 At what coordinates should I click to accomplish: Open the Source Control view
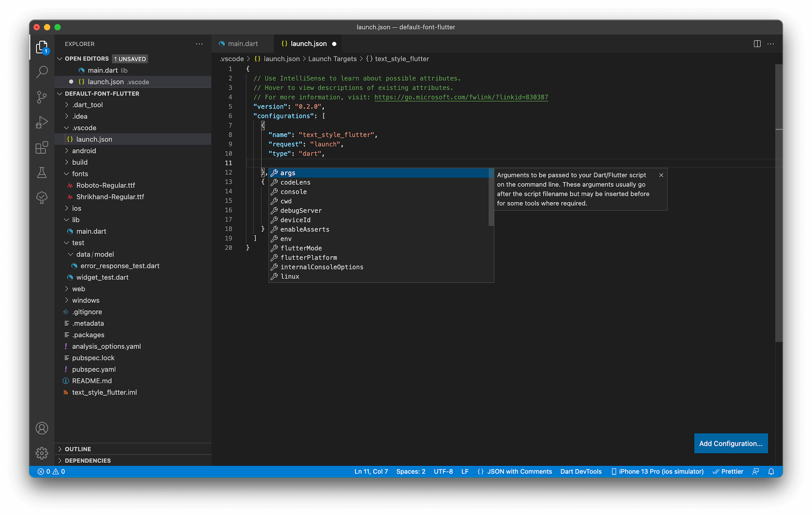[42, 97]
